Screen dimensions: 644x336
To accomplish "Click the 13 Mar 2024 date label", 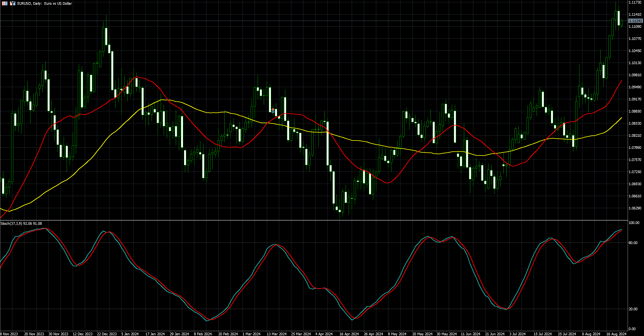I will pos(276,334).
